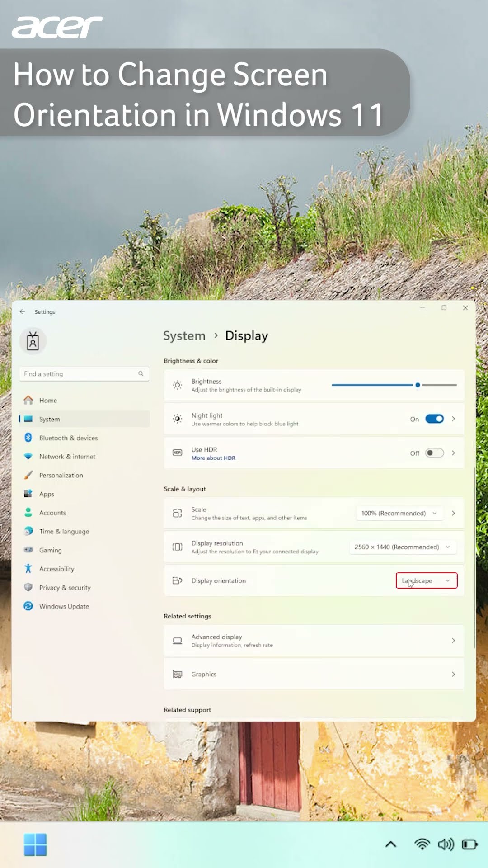
Task: Select System in sidebar
Action: [x=84, y=419]
